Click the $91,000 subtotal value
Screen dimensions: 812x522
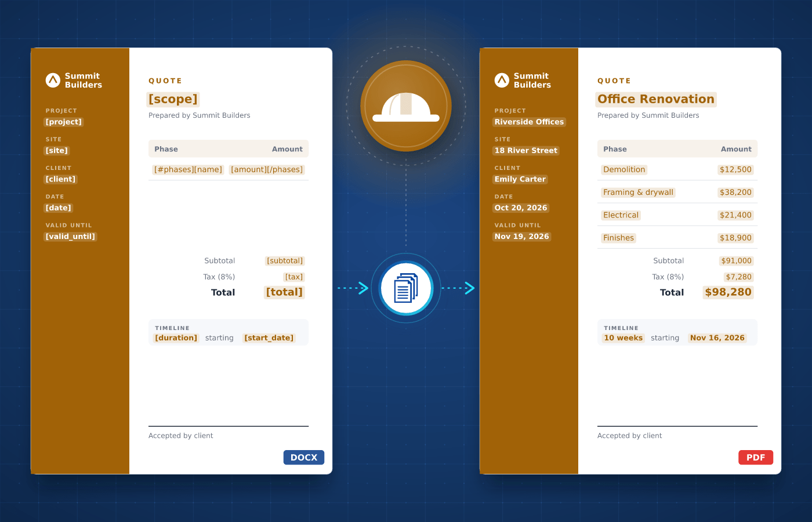(x=737, y=261)
